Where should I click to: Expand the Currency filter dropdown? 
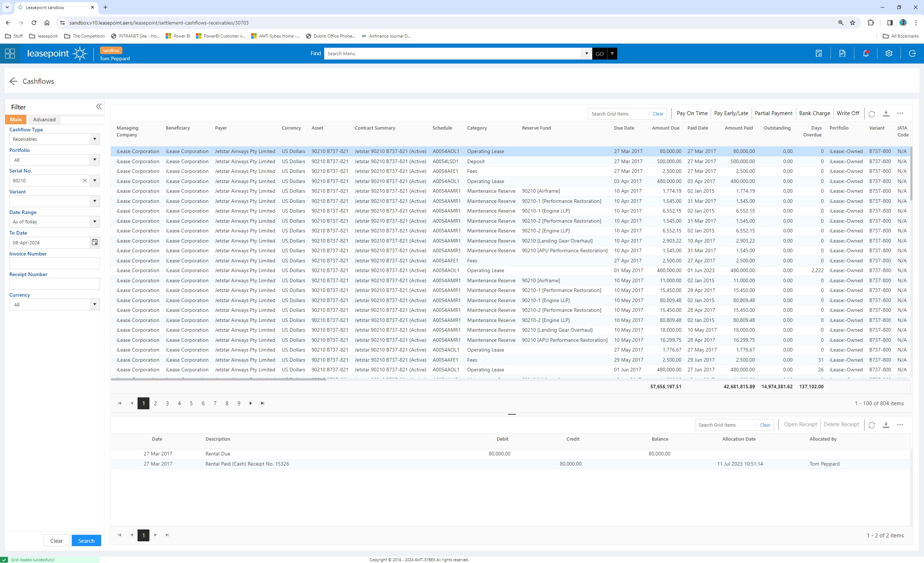(x=95, y=305)
